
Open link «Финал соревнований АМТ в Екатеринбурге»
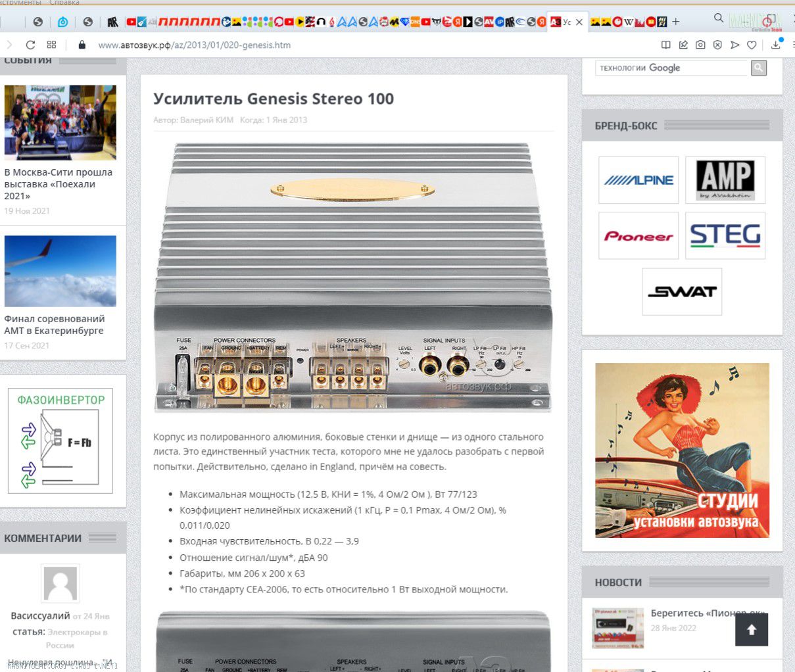click(x=55, y=325)
